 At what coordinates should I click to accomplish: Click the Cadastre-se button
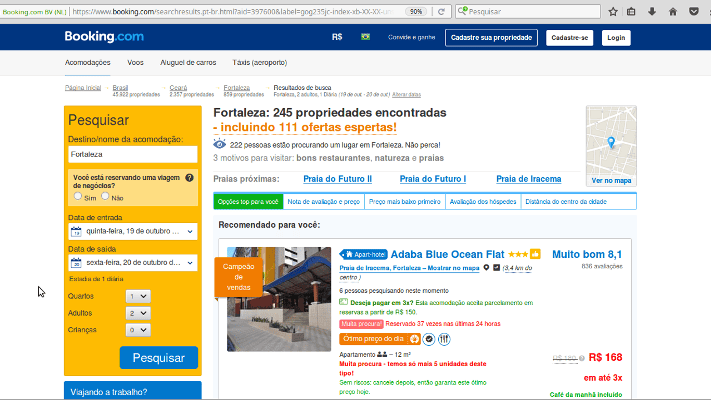(x=570, y=38)
